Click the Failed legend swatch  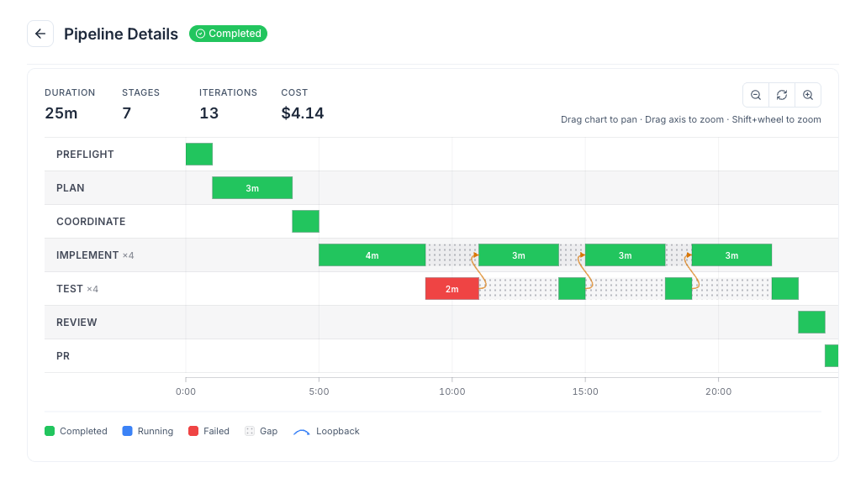click(x=193, y=431)
